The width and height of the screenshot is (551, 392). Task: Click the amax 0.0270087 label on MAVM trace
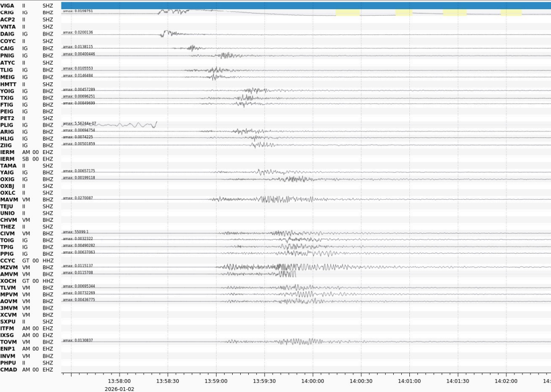(78, 198)
